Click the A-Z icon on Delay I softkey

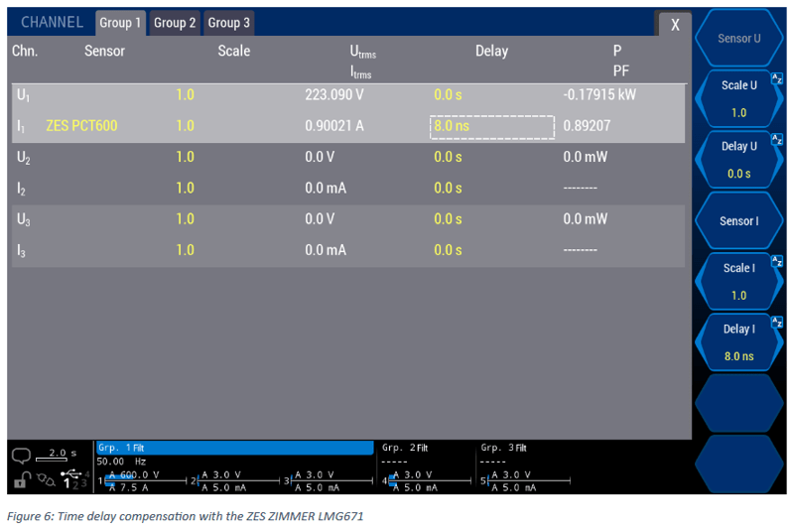[777, 320]
